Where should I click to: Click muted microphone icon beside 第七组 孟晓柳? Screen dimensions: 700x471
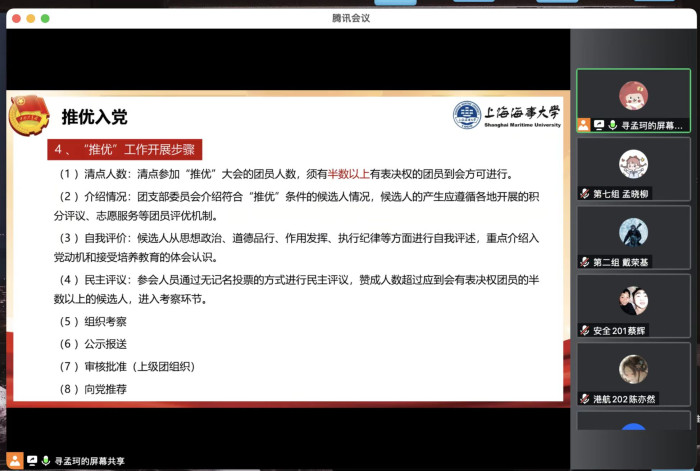pyautogui.click(x=584, y=193)
